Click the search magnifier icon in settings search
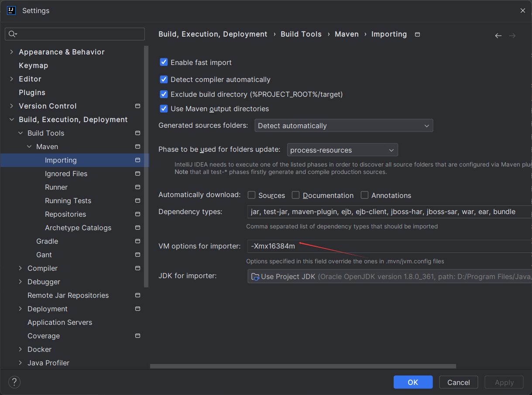This screenshot has width=532, height=395. 13,34
